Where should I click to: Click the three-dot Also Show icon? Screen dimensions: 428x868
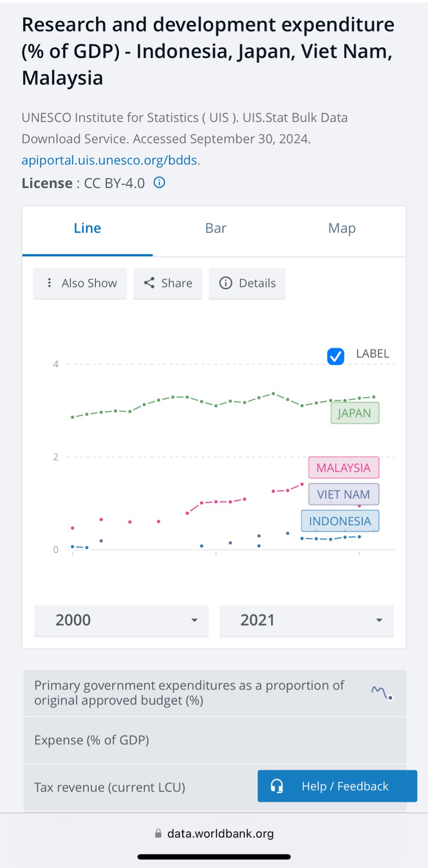click(50, 283)
